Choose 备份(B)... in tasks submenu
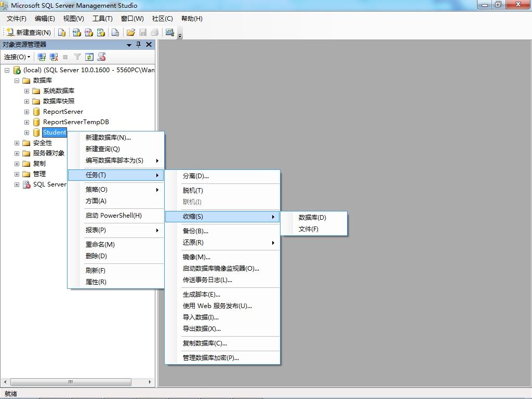The height and width of the screenshot is (399, 532). click(222, 231)
